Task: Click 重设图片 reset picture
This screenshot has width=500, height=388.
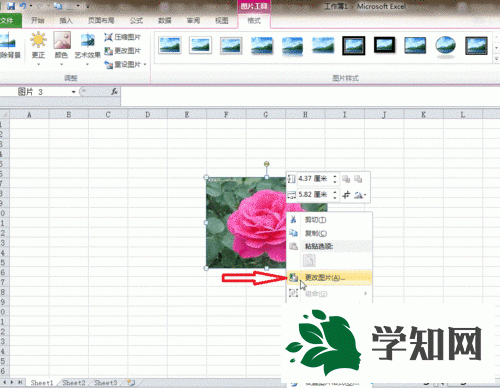Action: pos(122,64)
